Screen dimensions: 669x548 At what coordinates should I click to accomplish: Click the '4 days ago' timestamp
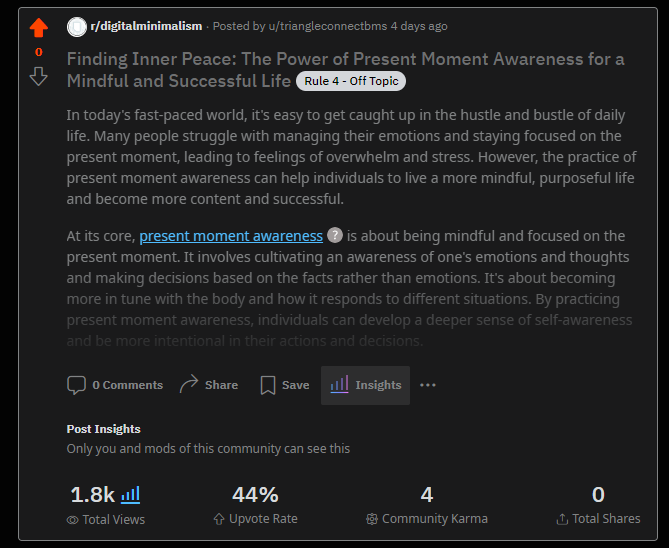tap(419, 26)
